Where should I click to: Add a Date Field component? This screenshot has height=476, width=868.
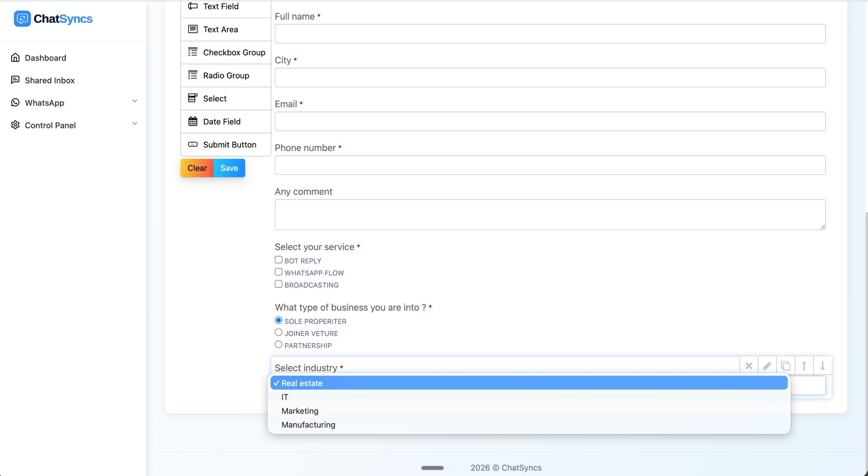coord(226,122)
